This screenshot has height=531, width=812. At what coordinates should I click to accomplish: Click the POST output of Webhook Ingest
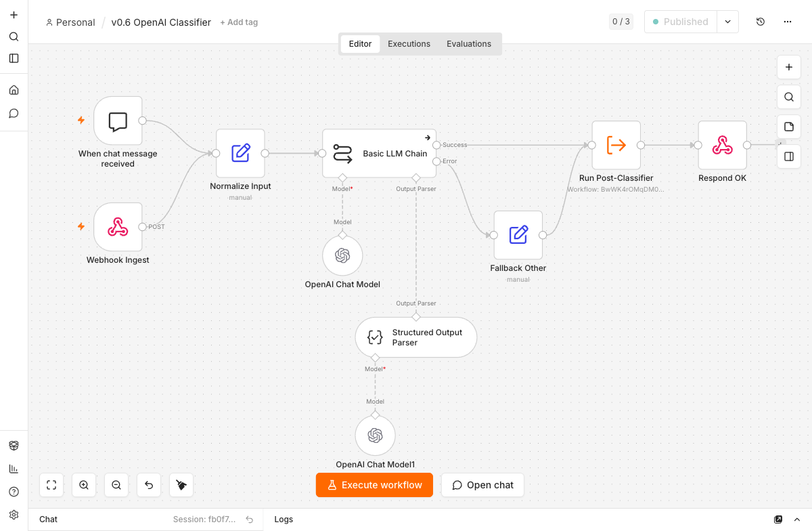[142, 227]
